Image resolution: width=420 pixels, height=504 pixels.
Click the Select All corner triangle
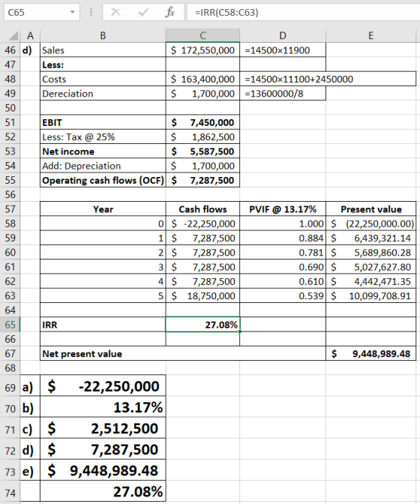13,36
